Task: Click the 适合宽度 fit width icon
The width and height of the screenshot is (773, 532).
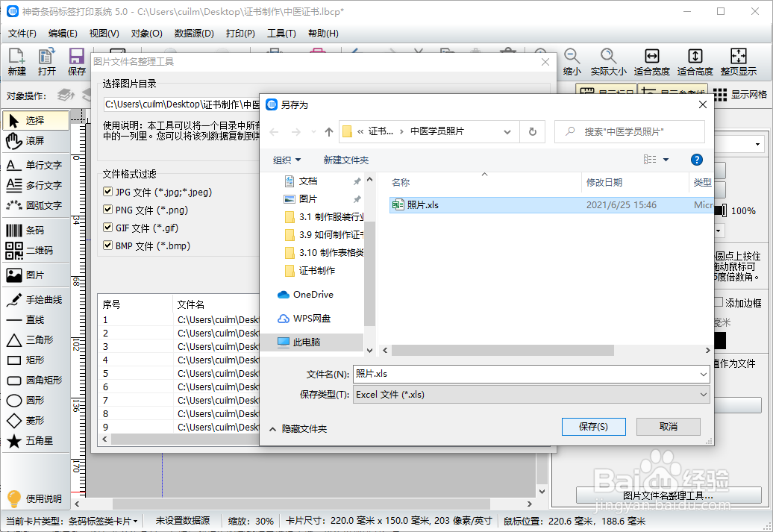Action: [651, 62]
